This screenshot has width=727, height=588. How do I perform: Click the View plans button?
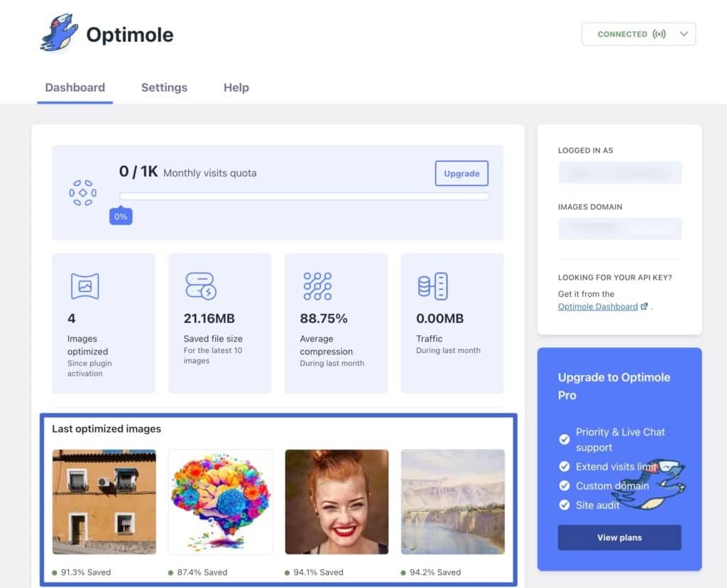[619, 538]
